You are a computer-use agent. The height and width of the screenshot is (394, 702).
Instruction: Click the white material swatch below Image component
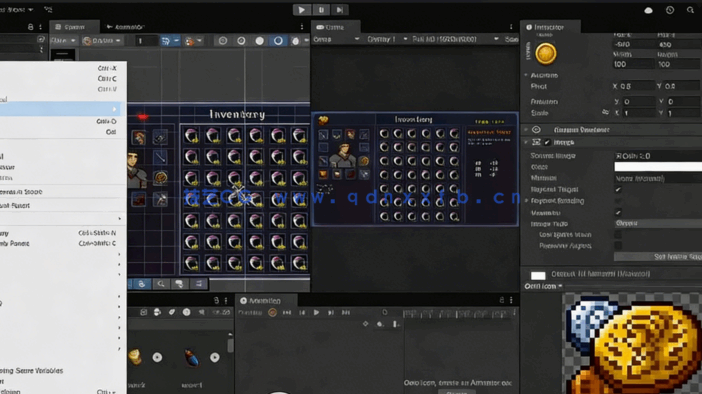tap(538, 275)
